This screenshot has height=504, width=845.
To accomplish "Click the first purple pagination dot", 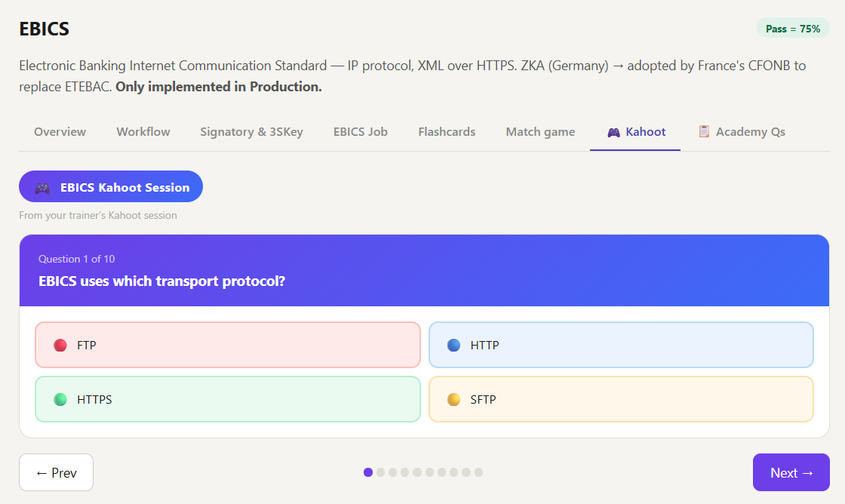I will [368, 472].
